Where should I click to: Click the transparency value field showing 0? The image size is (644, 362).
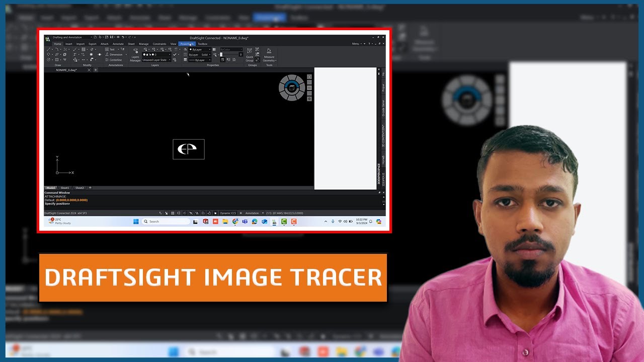click(240, 55)
